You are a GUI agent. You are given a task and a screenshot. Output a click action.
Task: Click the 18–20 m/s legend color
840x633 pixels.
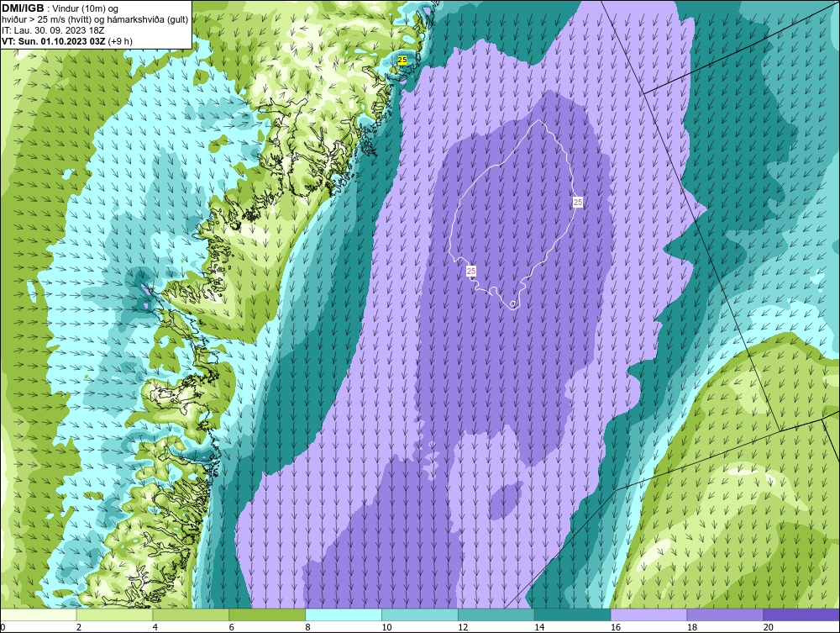click(725, 615)
